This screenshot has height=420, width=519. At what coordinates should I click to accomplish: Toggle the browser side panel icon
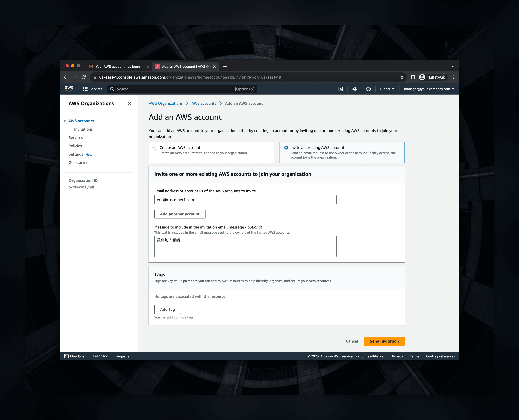click(413, 77)
